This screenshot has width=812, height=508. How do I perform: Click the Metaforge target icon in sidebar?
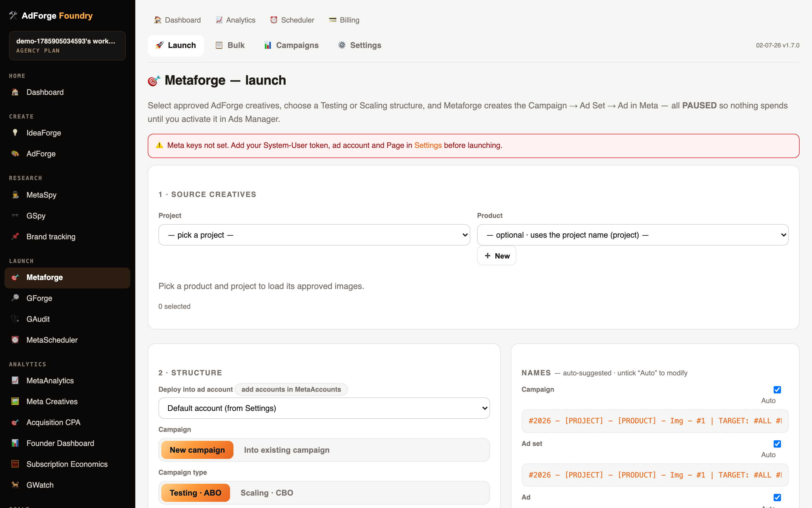pyautogui.click(x=15, y=277)
